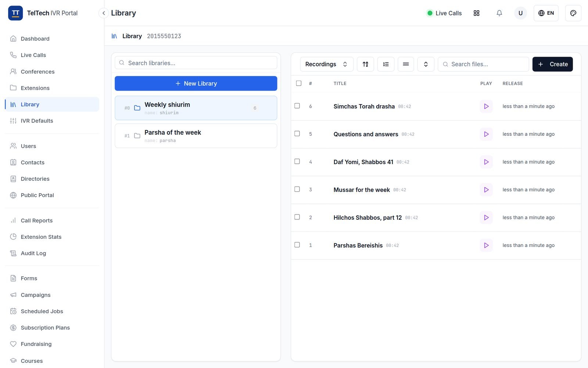Check the Daf Yomi, Shabbos 41 checkbox
588x368 pixels.
[297, 162]
